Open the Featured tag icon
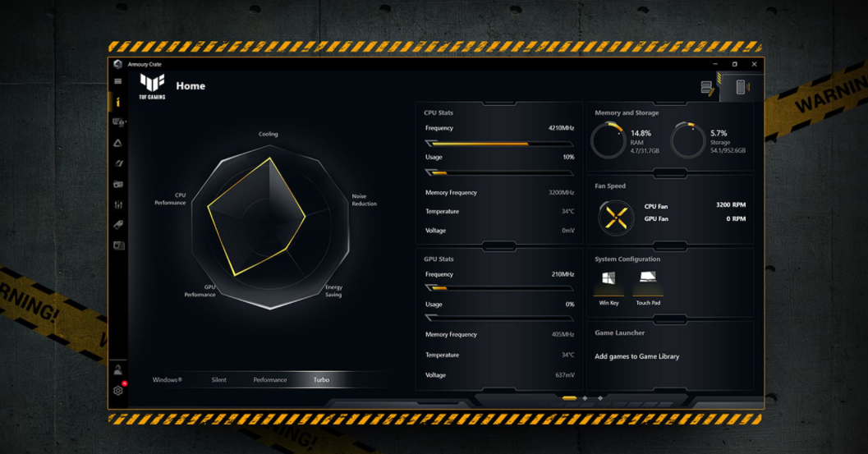 118,225
